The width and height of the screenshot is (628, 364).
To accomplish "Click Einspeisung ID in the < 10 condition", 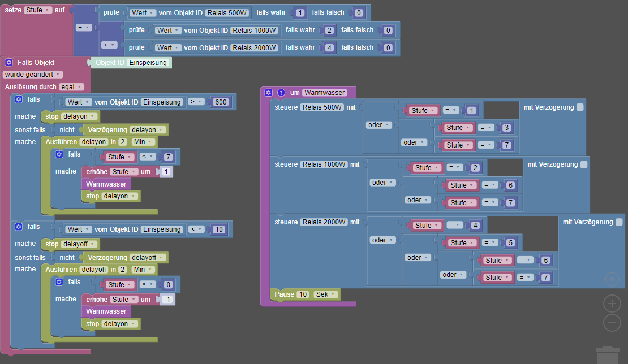I will coord(162,229).
